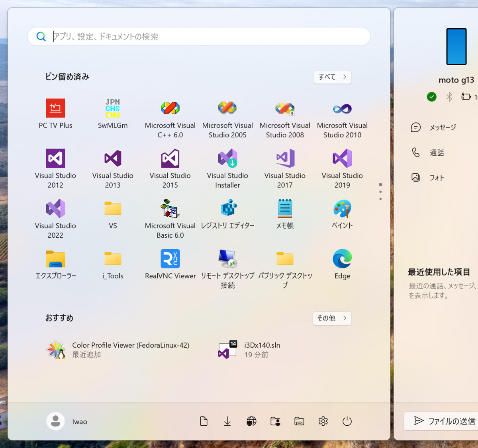478x448 pixels.
Task: Open Downloads folder icon in bottom bar
Action: tap(227, 421)
